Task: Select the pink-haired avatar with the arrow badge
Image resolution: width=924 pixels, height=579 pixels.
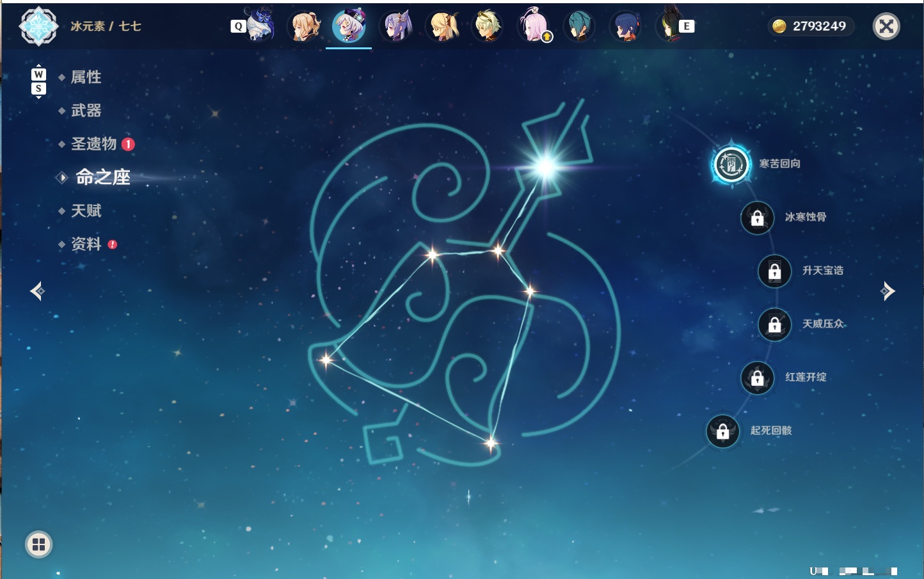Action: (534, 26)
